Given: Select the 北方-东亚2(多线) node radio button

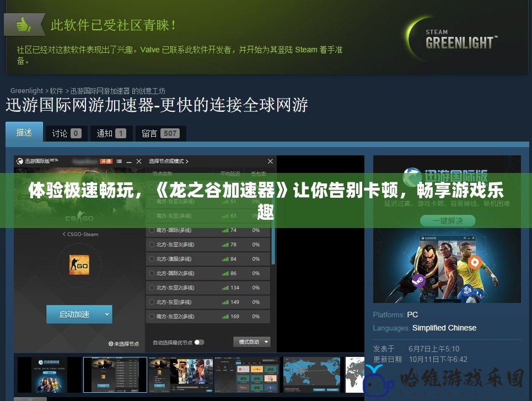Looking at the screenshot, I should click(152, 288).
